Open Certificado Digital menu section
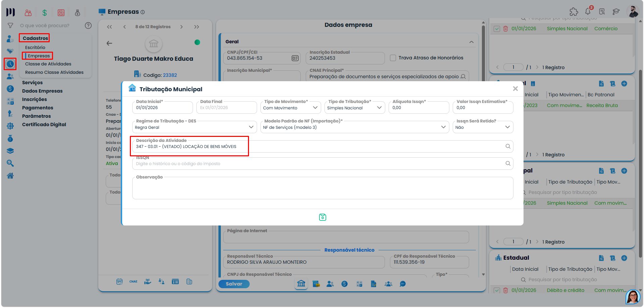Screen dimensions: 644x308 (44, 124)
